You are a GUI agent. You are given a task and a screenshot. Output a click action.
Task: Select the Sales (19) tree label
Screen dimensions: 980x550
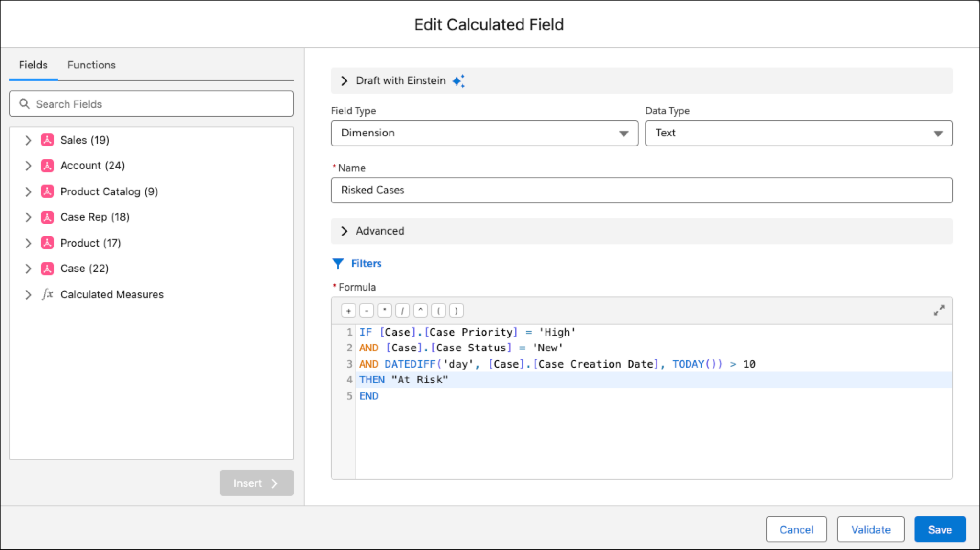85,140
